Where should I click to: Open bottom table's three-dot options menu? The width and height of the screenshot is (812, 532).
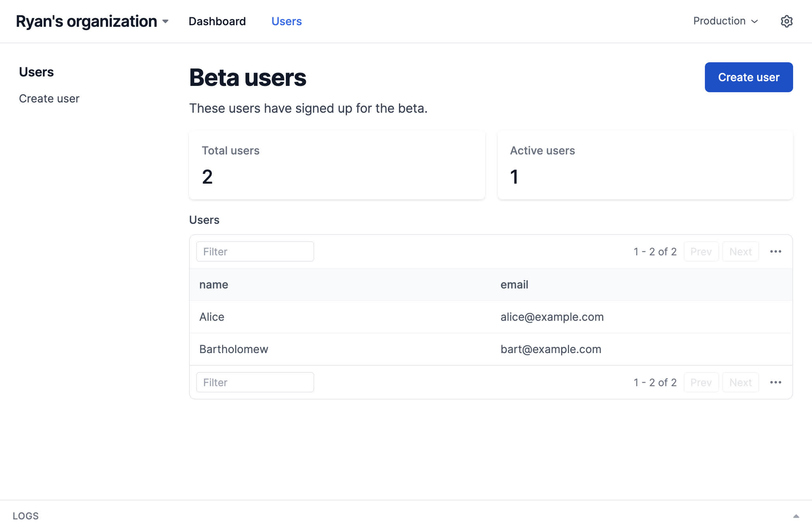tap(775, 382)
